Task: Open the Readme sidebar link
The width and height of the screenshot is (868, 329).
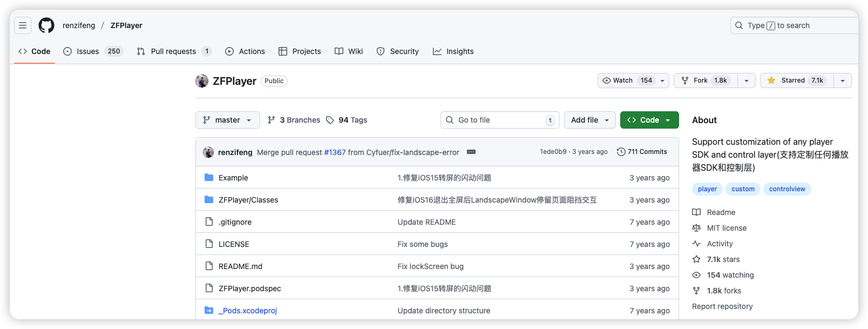Action: (714, 212)
